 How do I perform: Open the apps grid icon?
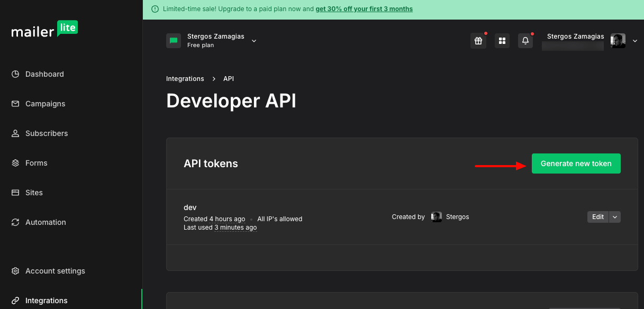click(x=502, y=41)
